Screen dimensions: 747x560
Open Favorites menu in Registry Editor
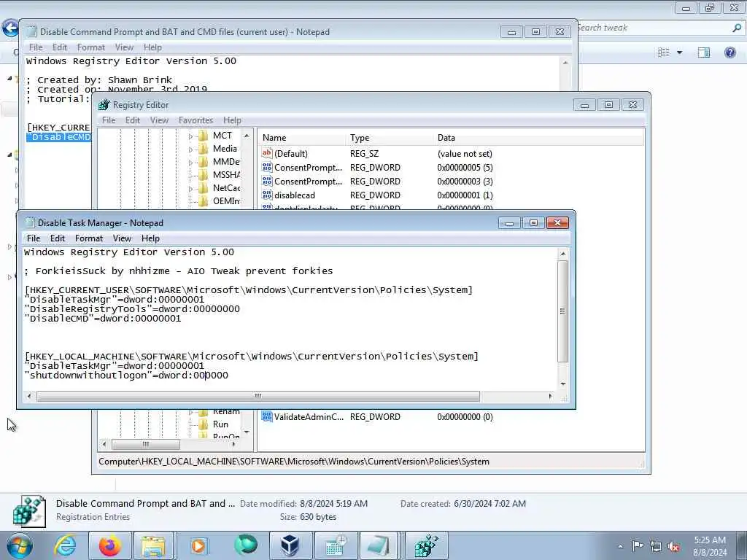tap(196, 120)
